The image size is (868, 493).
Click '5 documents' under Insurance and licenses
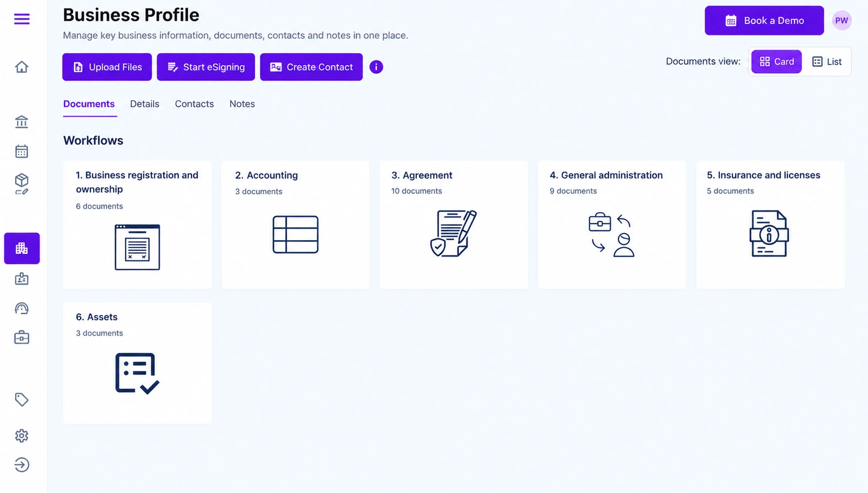click(730, 191)
